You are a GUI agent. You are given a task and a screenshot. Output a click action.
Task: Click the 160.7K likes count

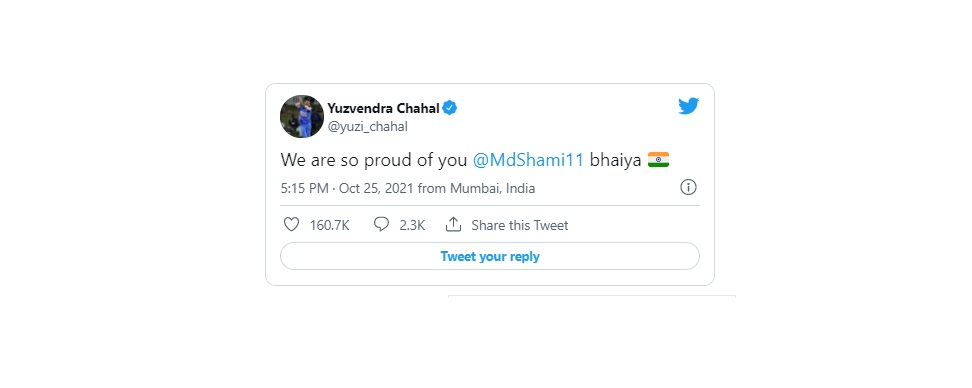pos(330,225)
